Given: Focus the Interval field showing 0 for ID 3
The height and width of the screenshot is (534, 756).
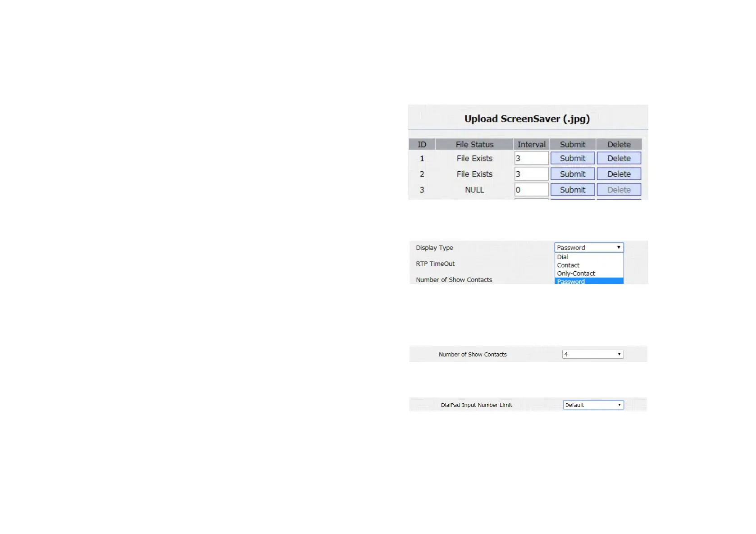Looking at the screenshot, I should pyautogui.click(x=532, y=190).
